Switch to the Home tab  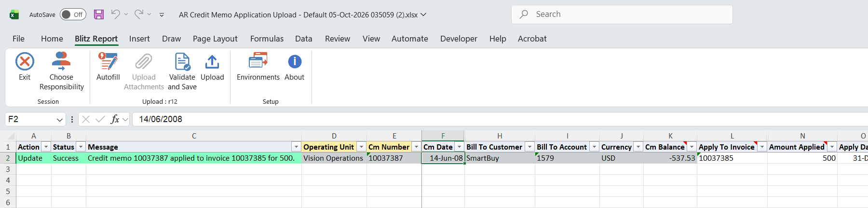pyautogui.click(x=52, y=39)
